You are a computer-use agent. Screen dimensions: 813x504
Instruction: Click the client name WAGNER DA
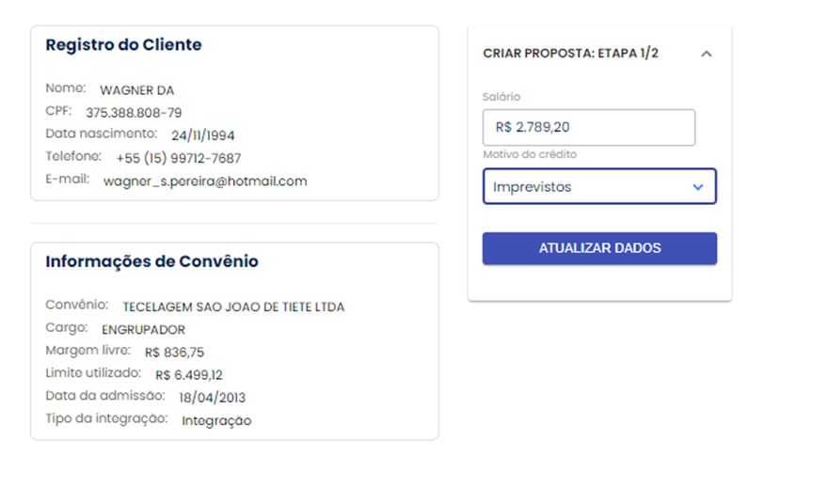click(x=136, y=90)
